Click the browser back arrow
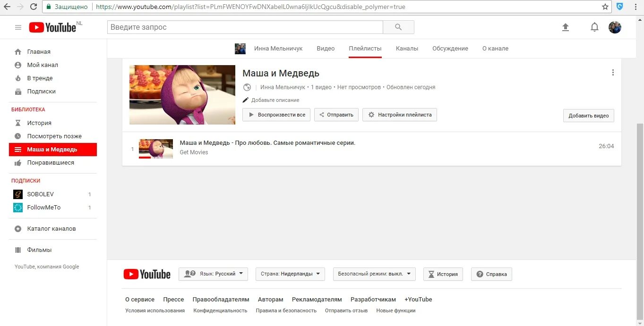Image resolution: width=644 pixels, height=326 pixels. tap(7, 7)
